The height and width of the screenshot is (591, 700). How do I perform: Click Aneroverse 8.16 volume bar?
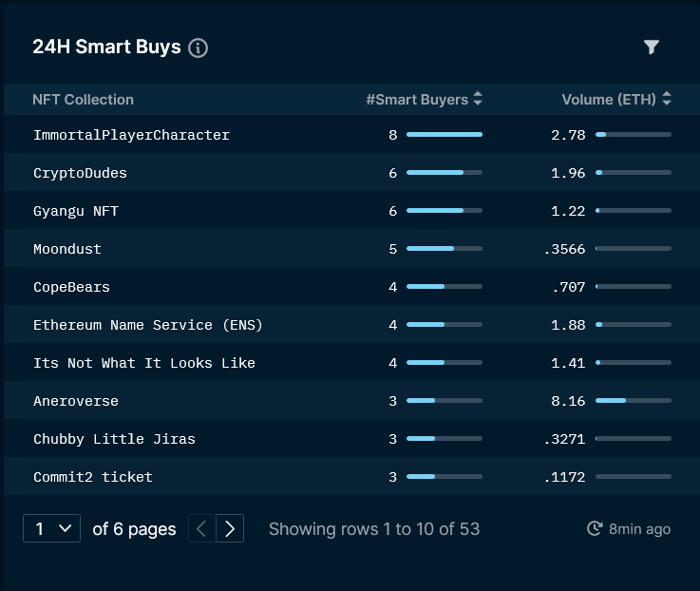point(633,401)
